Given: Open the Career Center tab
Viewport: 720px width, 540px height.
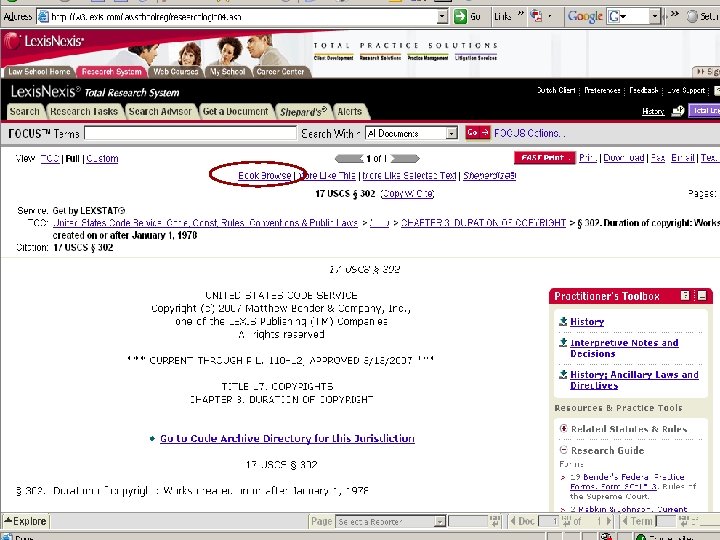Looking at the screenshot, I should [x=280, y=72].
